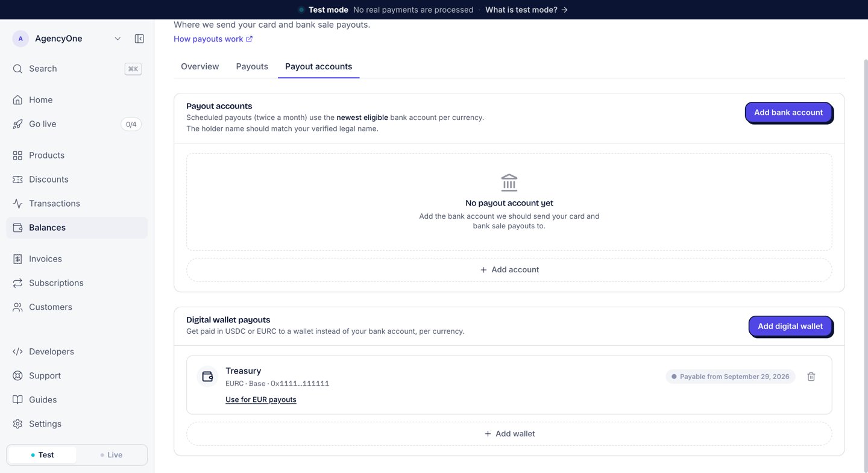Select the Payout accounts tab

point(318,66)
